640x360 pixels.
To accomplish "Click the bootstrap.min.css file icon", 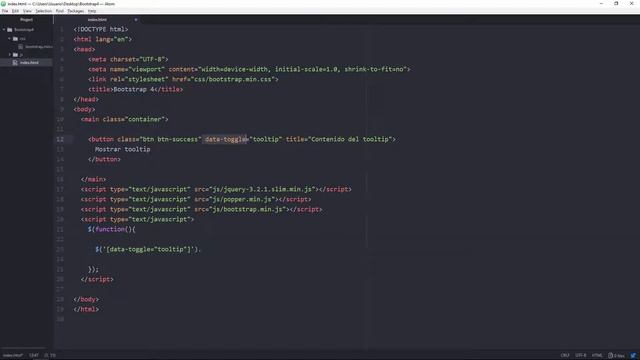I will coord(20,47).
